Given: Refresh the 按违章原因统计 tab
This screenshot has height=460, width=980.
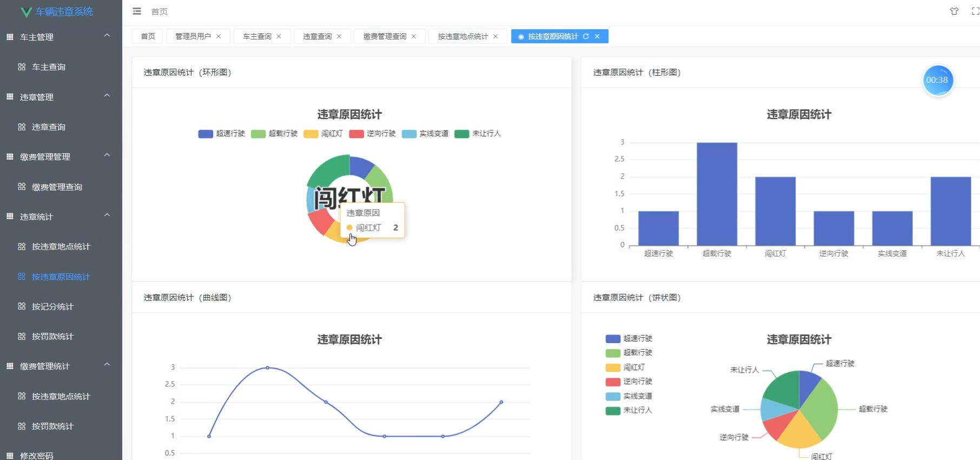Looking at the screenshot, I should (586, 36).
